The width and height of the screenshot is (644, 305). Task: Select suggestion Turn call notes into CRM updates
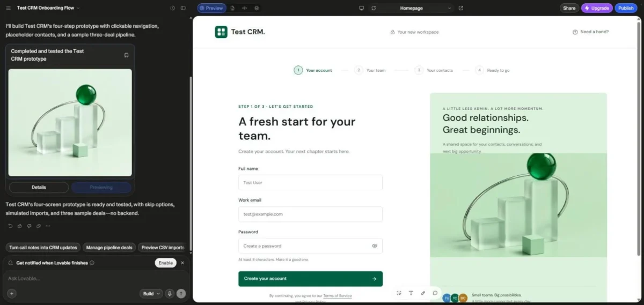click(x=43, y=248)
